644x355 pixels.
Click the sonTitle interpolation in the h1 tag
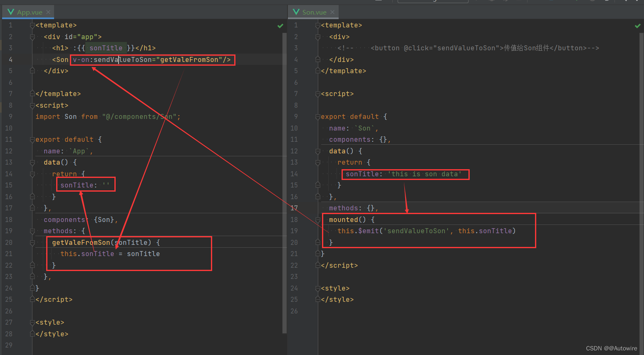[x=106, y=48]
